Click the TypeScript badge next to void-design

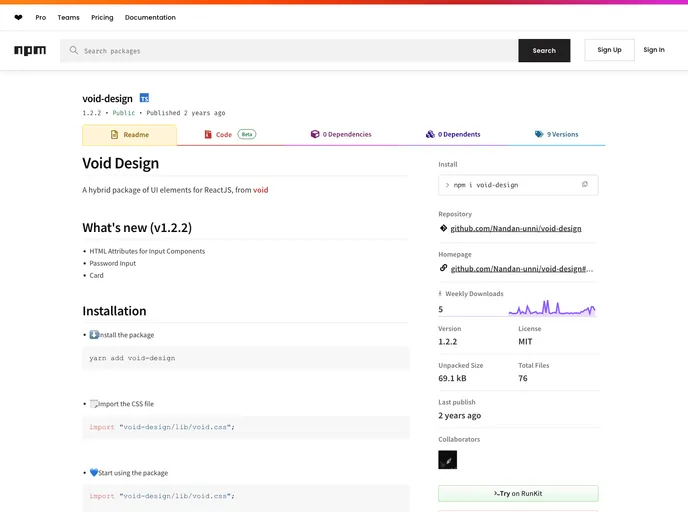(144, 98)
